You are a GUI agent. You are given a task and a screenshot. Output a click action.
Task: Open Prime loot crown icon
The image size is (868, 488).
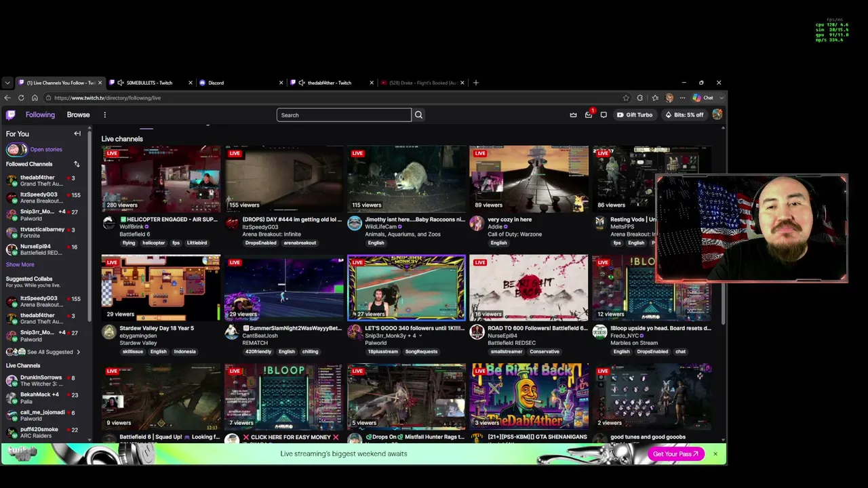click(573, 115)
